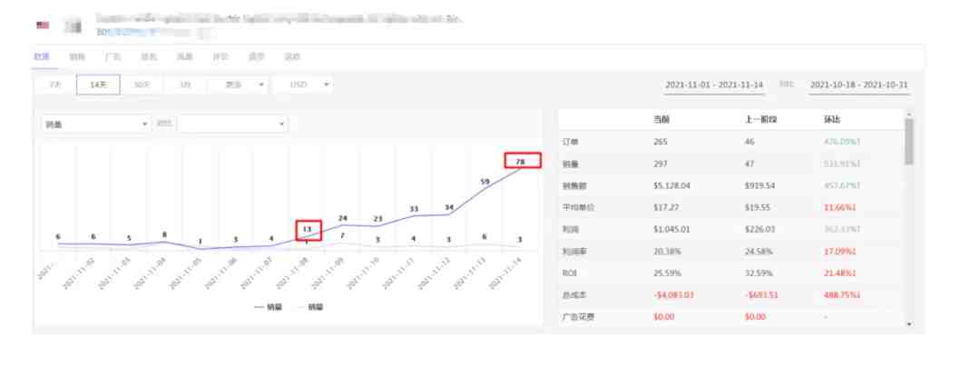The width and height of the screenshot is (980, 368).
Task: Click the 2021-11-01 - 2021-11-14 date range field
Action: click(x=714, y=85)
